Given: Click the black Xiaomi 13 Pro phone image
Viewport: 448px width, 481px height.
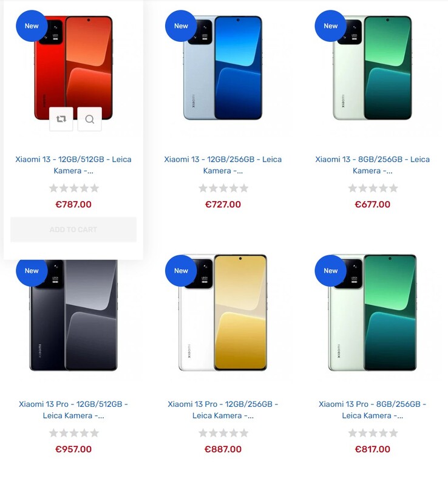Looking at the screenshot, I should (x=73, y=315).
